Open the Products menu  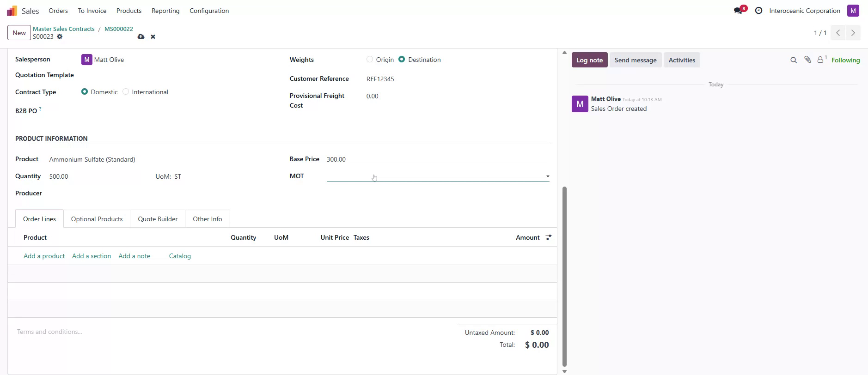pyautogui.click(x=129, y=11)
